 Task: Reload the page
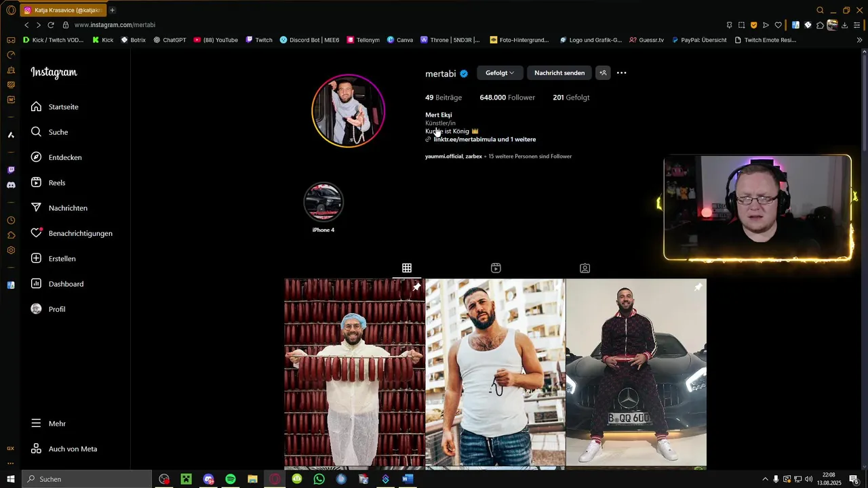coord(51,25)
